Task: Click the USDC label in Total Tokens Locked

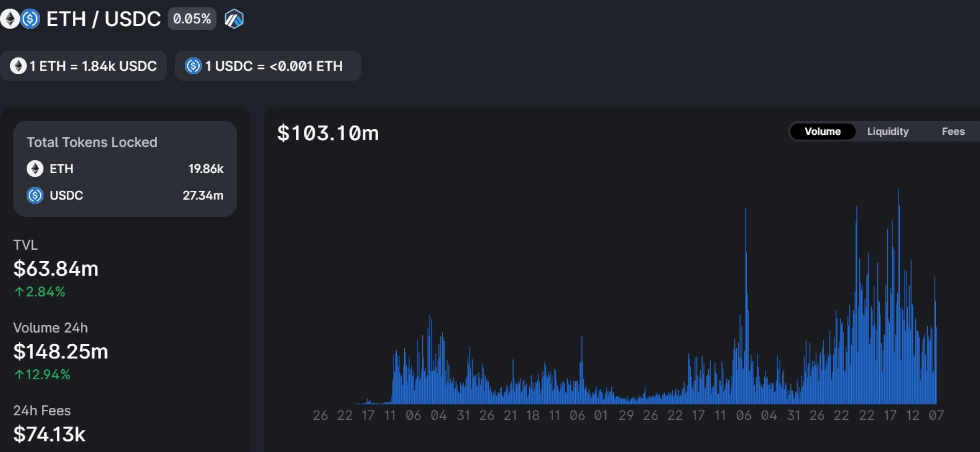Action: (67, 196)
